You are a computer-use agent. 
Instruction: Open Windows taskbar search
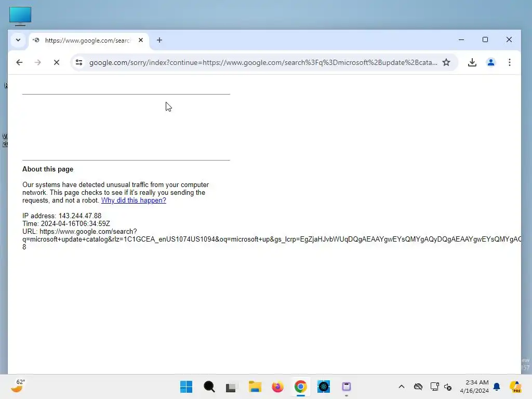(209, 387)
